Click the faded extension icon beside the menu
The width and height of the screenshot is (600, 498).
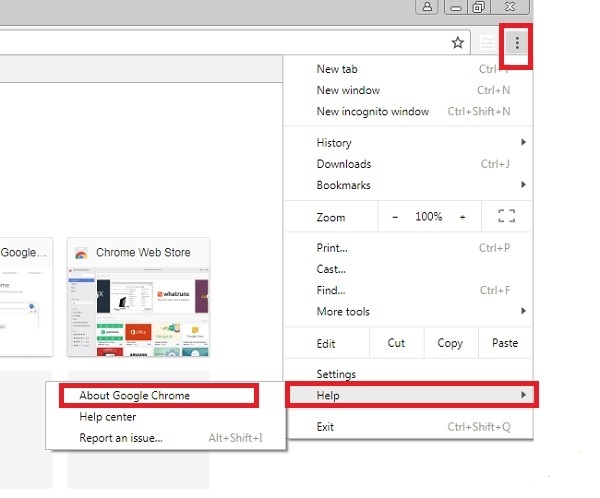pyautogui.click(x=487, y=43)
